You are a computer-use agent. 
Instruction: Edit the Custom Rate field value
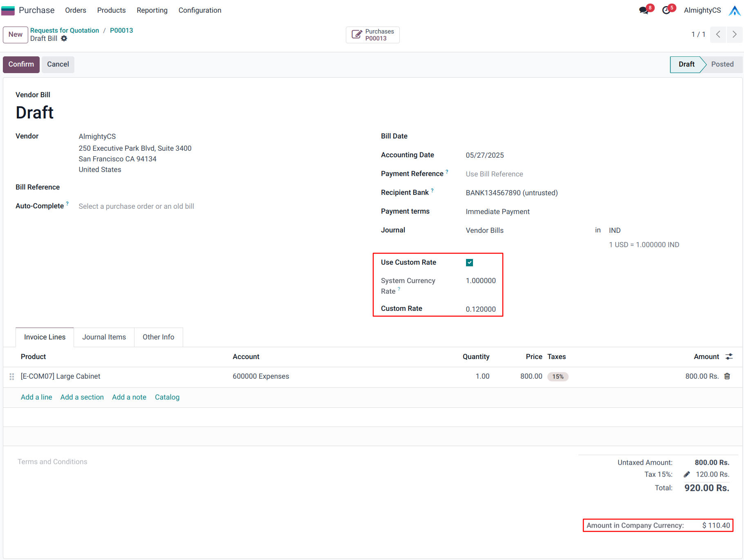click(480, 309)
